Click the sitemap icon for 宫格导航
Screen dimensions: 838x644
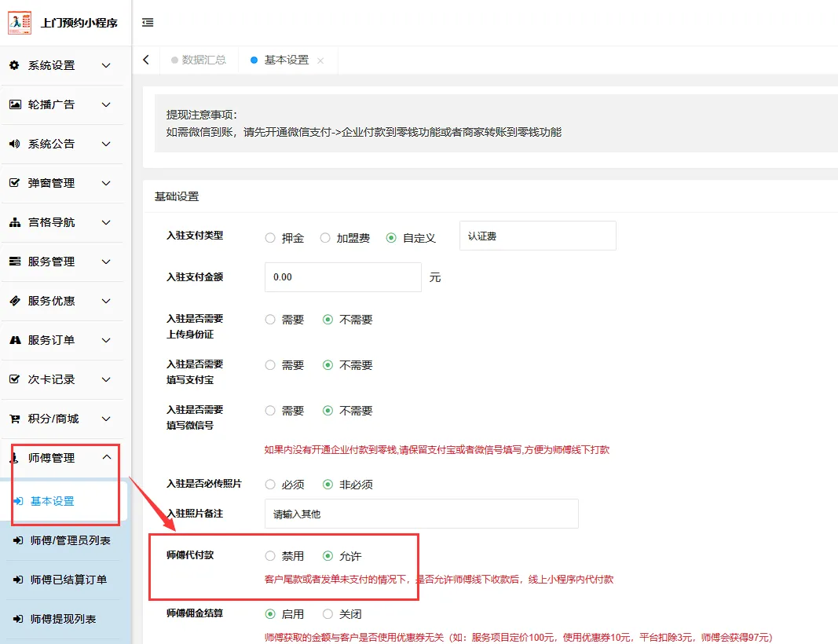tap(15, 222)
